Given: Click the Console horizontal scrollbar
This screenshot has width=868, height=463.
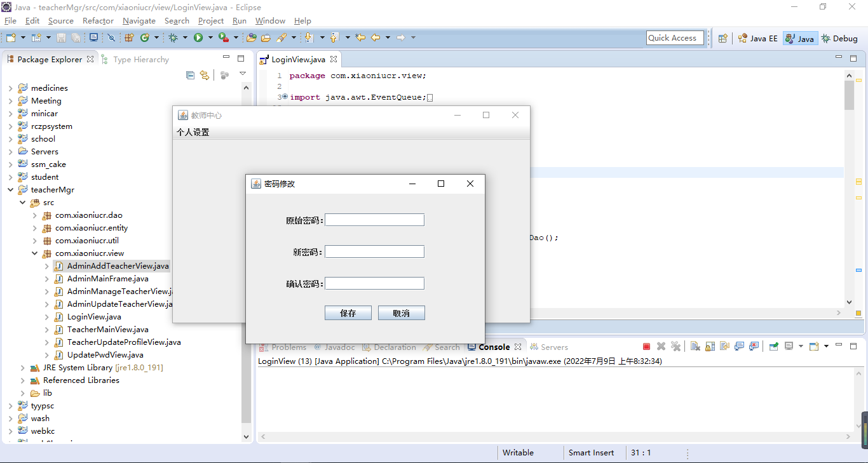Looking at the screenshot, I should pyautogui.click(x=554, y=436).
